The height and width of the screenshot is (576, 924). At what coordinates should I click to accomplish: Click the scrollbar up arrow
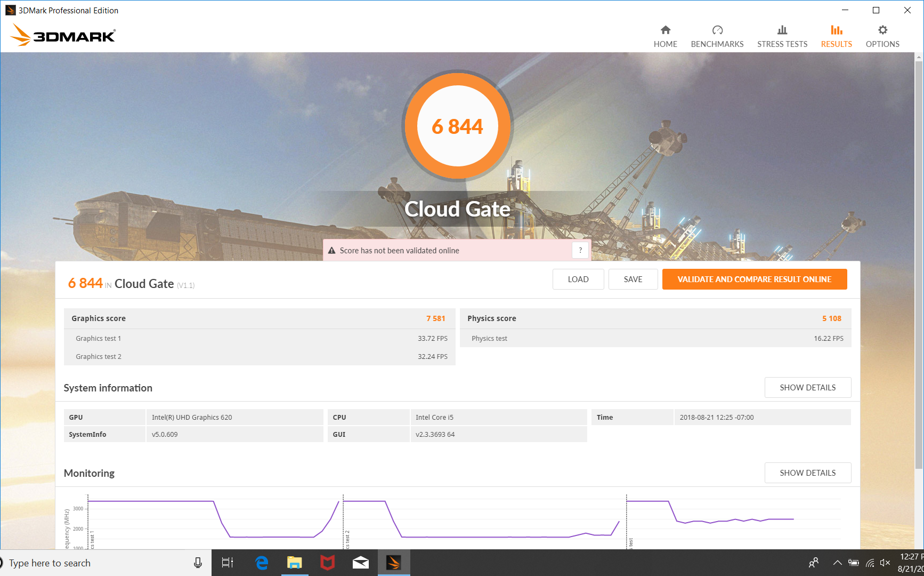[x=919, y=57]
